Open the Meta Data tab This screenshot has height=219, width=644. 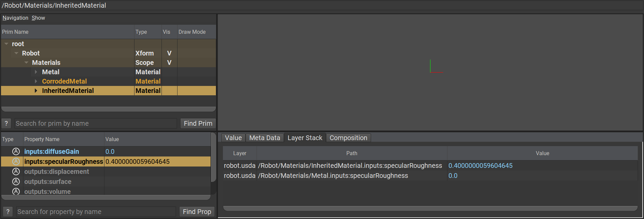(x=265, y=138)
